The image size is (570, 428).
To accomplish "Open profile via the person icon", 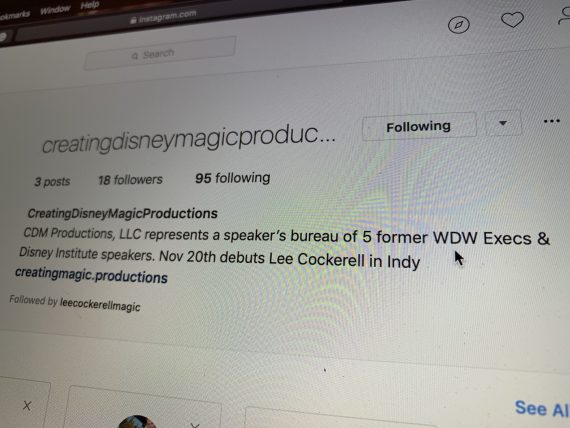I will coord(564,16).
